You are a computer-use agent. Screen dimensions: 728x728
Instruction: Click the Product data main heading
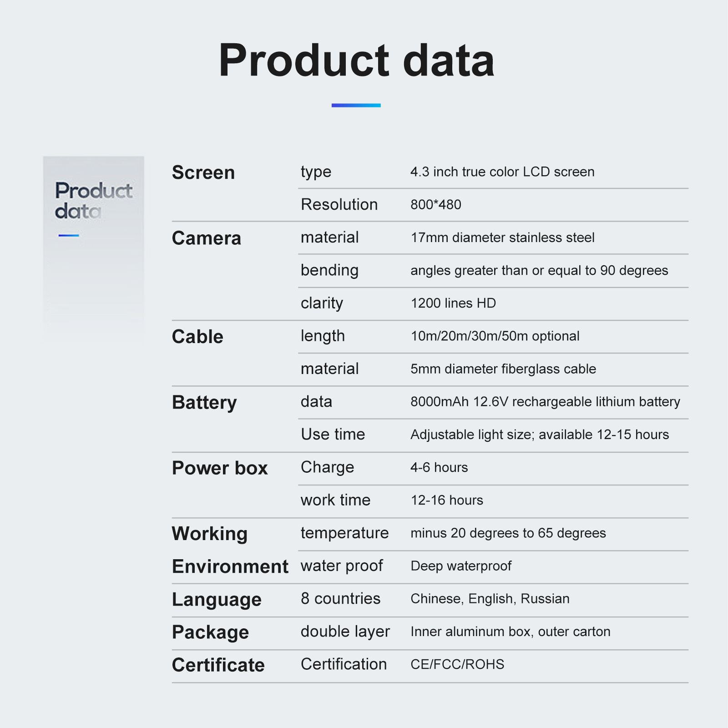coord(356,61)
